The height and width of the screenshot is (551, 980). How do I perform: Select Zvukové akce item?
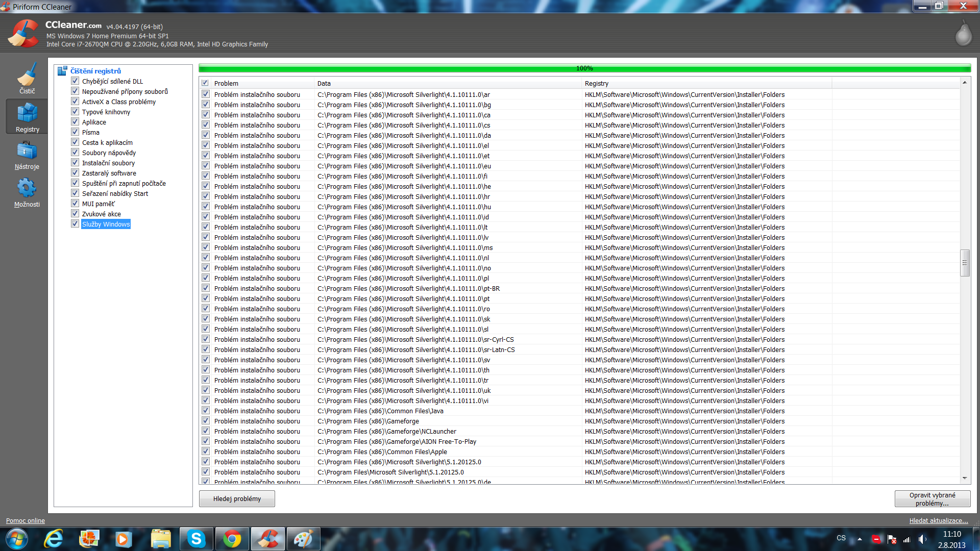(101, 214)
